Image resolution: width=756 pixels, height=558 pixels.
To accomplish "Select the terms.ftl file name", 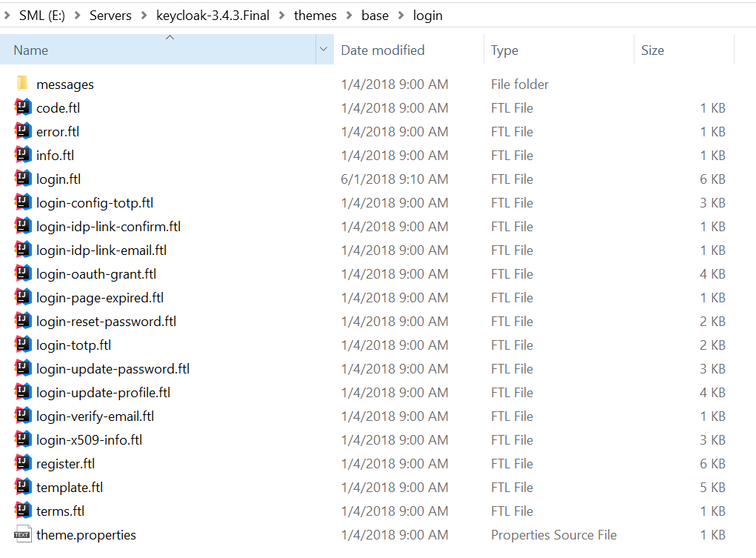I will coord(60,511).
